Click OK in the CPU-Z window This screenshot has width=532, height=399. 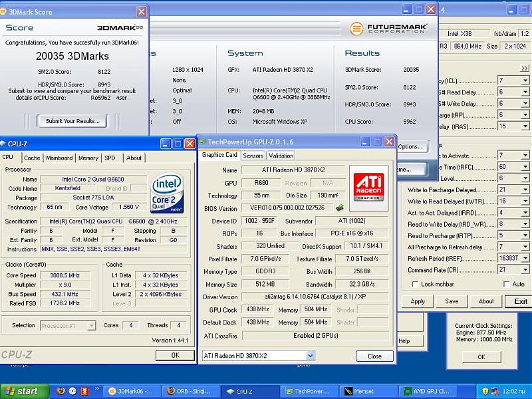175,355
